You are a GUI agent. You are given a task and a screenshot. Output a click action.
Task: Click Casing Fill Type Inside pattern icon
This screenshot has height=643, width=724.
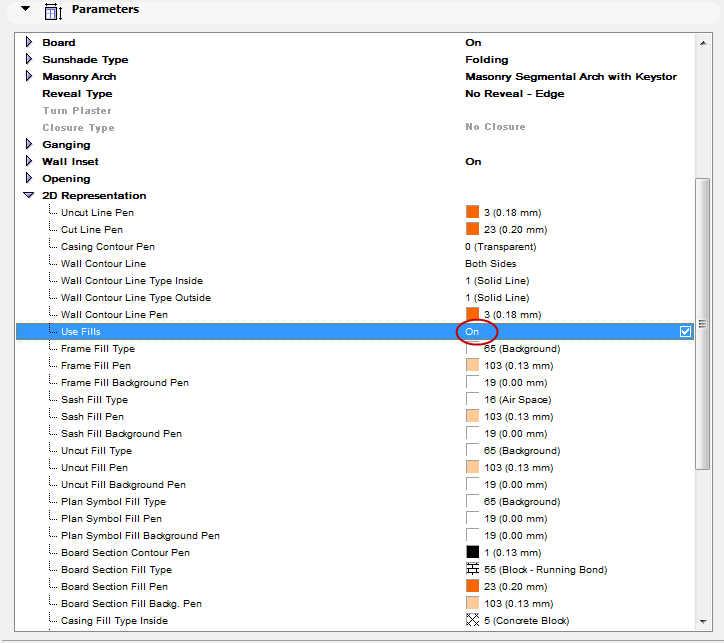473,621
